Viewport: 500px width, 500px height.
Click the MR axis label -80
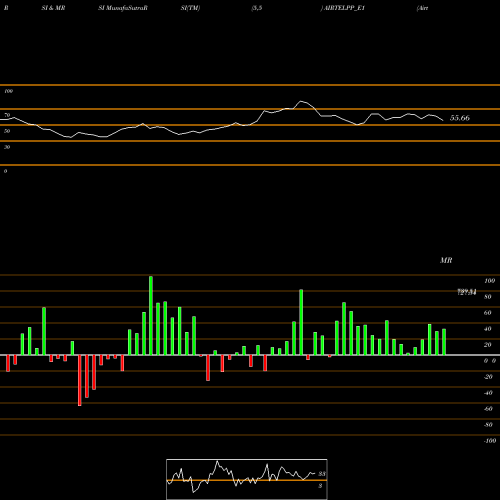click(x=488, y=425)
